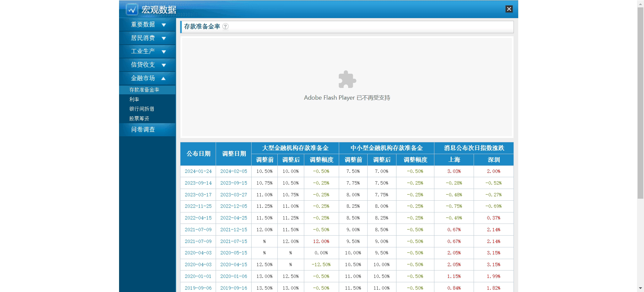
Task: Click the Flash plugin puzzle icon
Action: (347, 79)
